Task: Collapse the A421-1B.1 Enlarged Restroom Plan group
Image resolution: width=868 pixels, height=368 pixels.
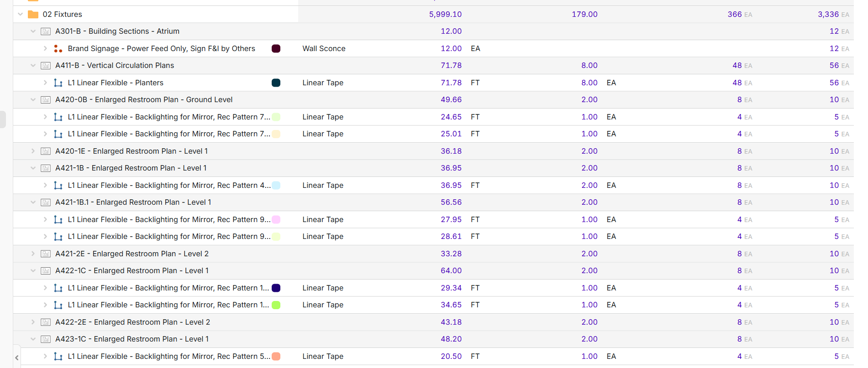Action: (33, 202)
